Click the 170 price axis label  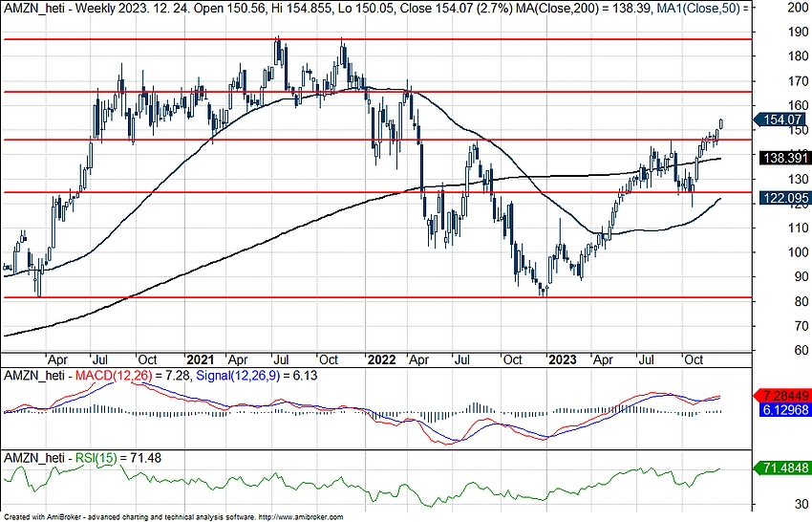pos(798,81)
